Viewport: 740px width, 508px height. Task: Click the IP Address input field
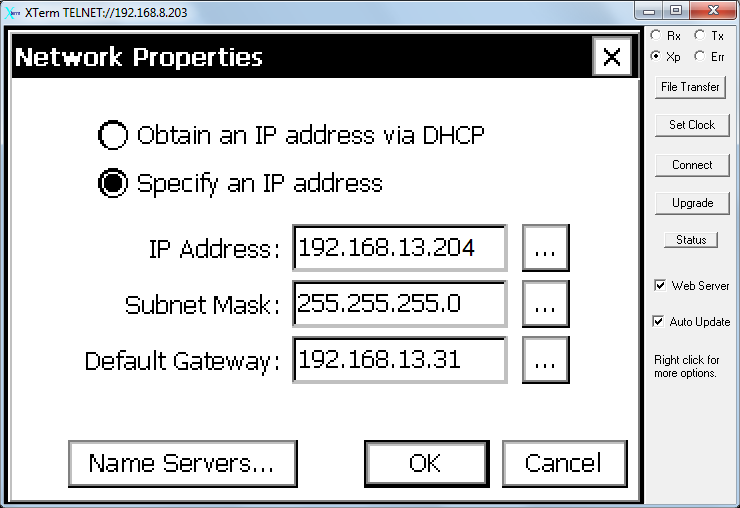pos(400,248)
